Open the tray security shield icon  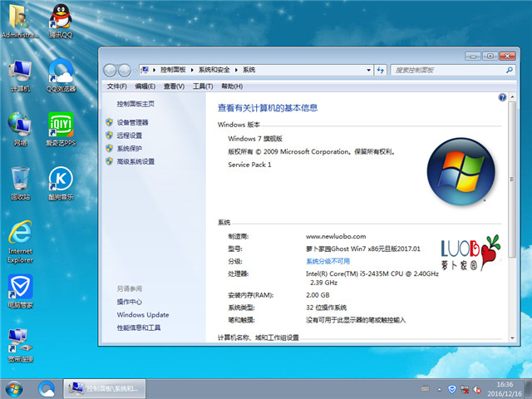coord(451,389)
